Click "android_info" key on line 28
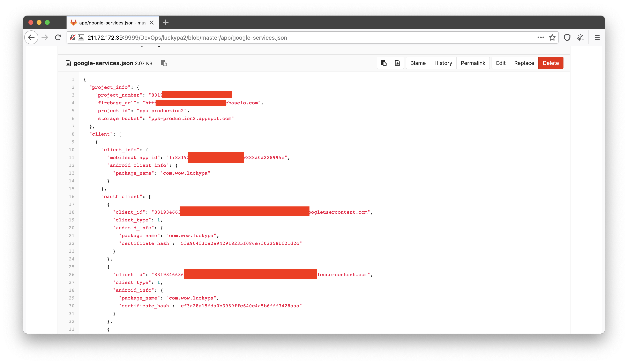628x364 pixels. point(134,290)
